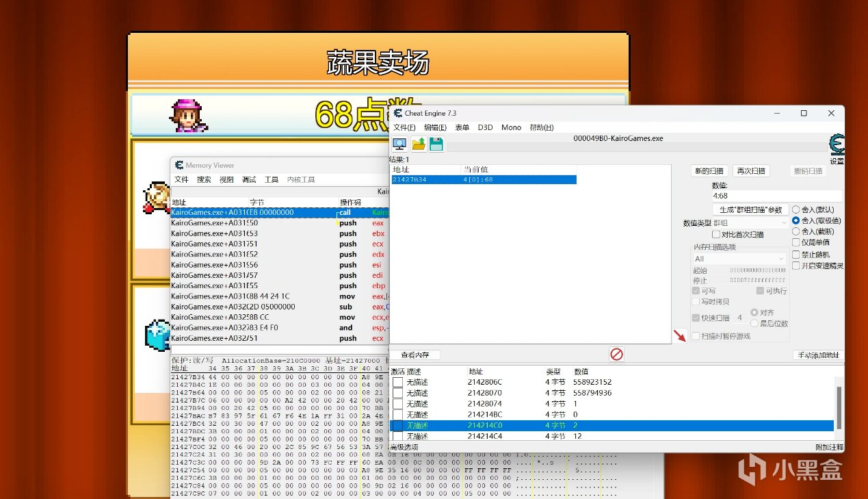
Task: Activate checkbox for address 214214BC
Action: pyautogui.click(x=398, y=415)
